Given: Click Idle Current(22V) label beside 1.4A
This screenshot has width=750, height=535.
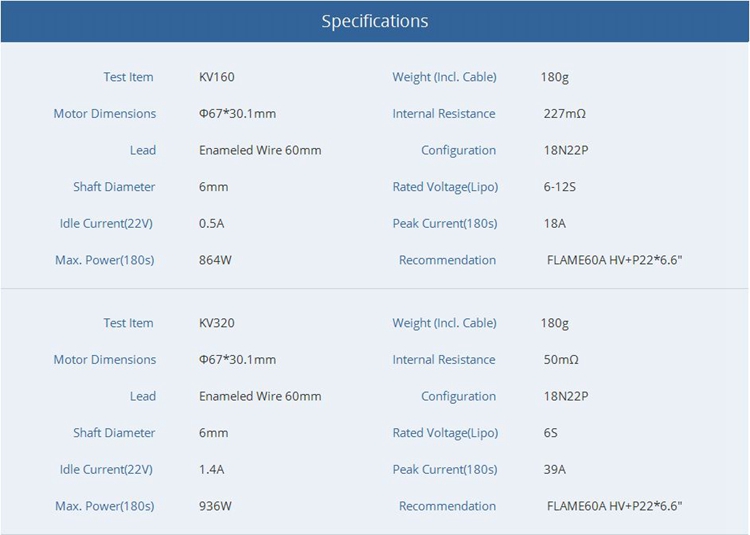Looking at the screenshot, I should tap(108, 470).
